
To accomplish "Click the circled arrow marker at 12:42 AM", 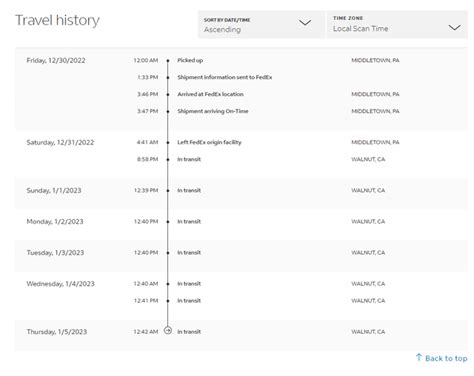I will tap(168, 330).
